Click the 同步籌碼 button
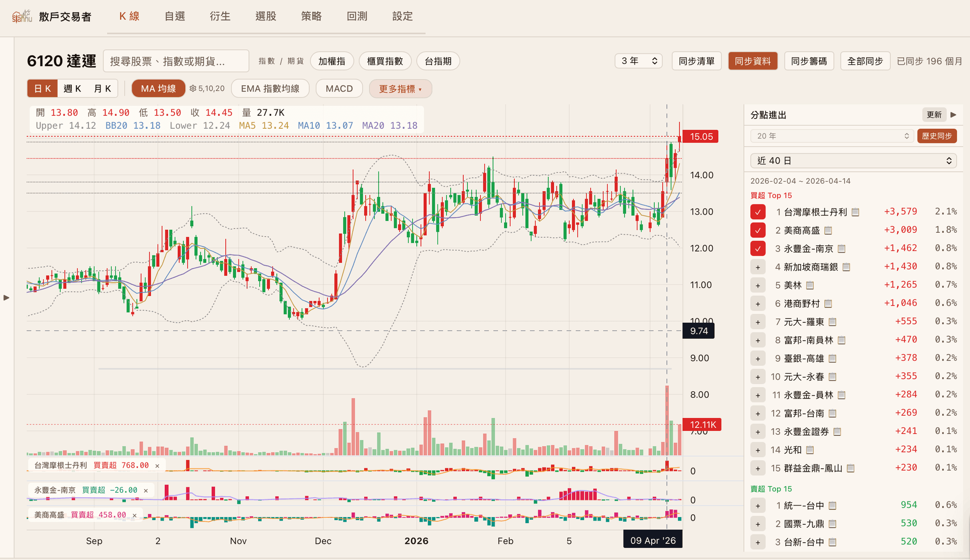 (808, 61)
